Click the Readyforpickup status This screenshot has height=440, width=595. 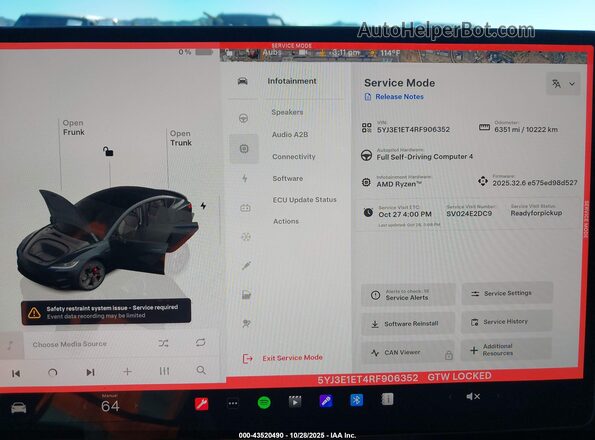tap(536, 213)
